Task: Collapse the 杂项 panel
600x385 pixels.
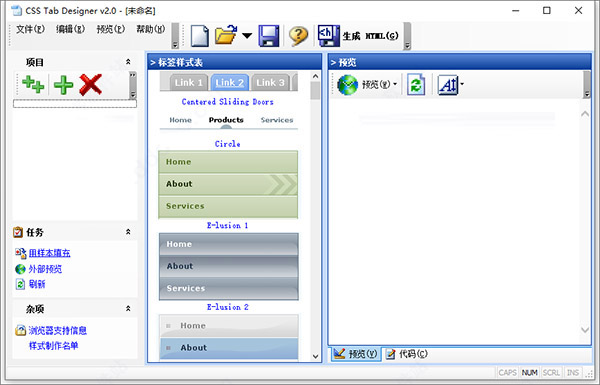Action: tap(128, 308)
